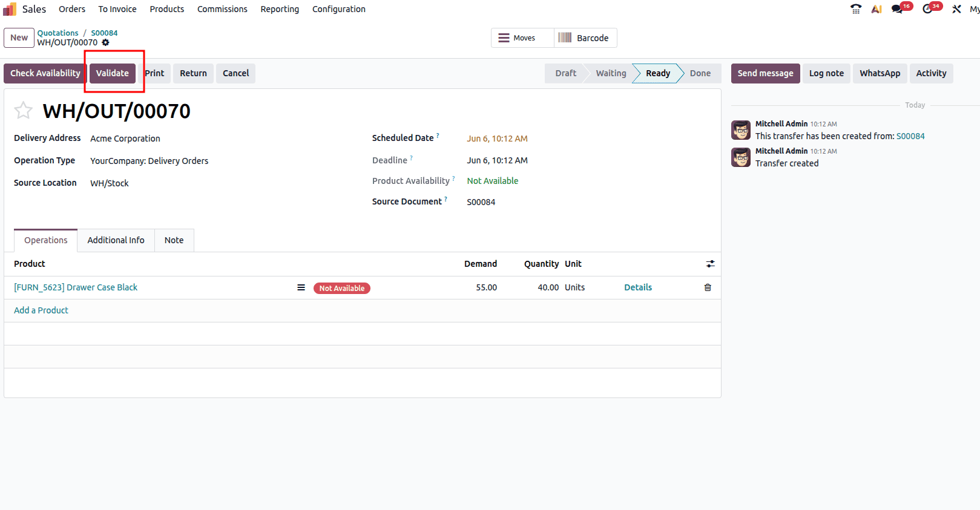Click Add a Product

click(x=41, y=310)
